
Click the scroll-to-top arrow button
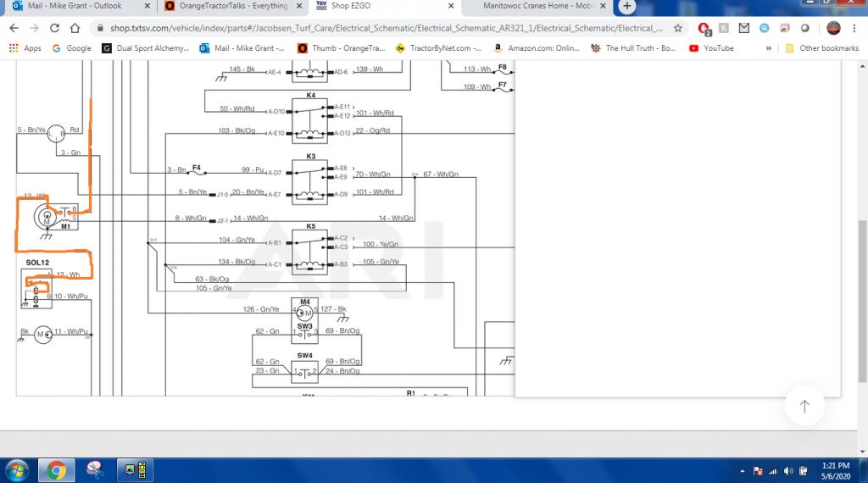tap(804, 407)
